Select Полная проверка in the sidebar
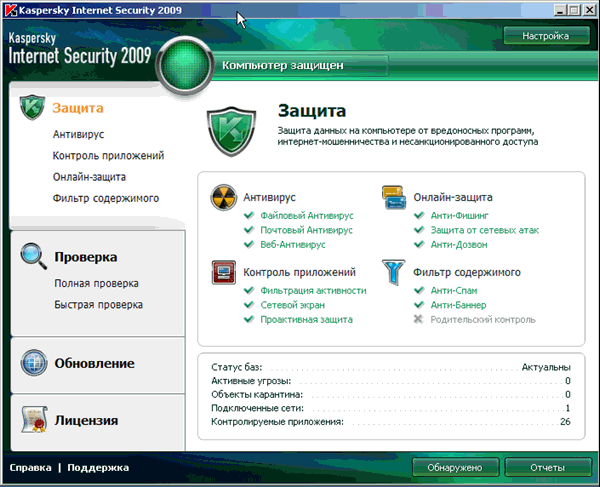 click(96, 284)
